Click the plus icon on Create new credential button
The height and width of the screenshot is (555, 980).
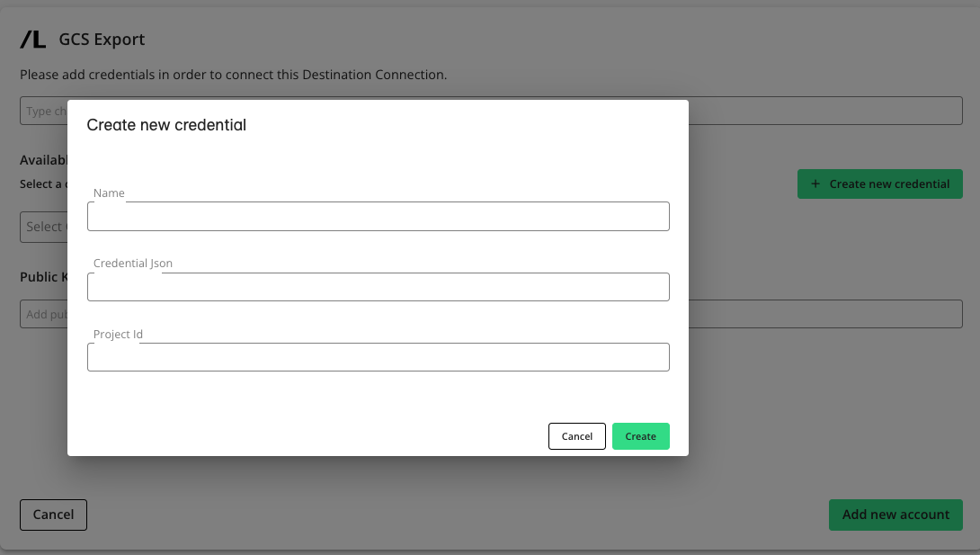tap(815, 184)
